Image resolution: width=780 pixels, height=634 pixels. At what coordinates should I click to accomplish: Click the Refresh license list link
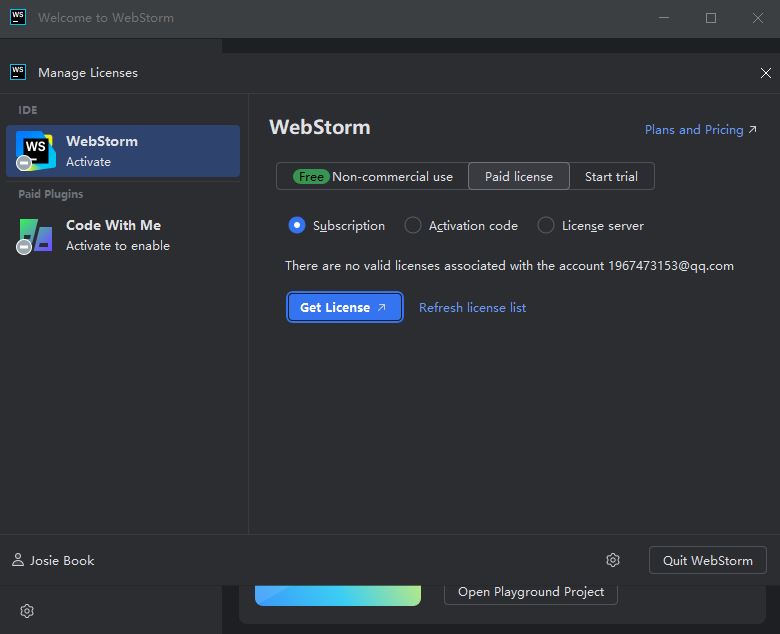tap(472, 308)
